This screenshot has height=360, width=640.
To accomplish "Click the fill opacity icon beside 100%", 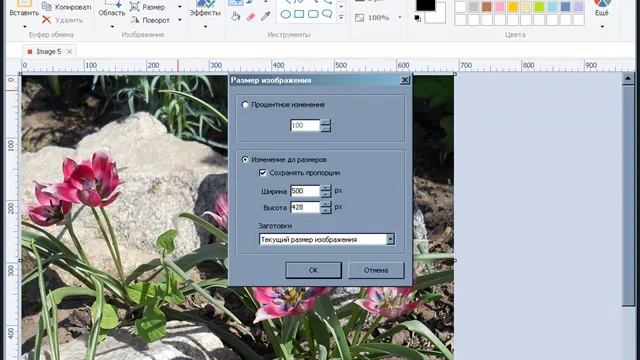I will coord(359,18).
